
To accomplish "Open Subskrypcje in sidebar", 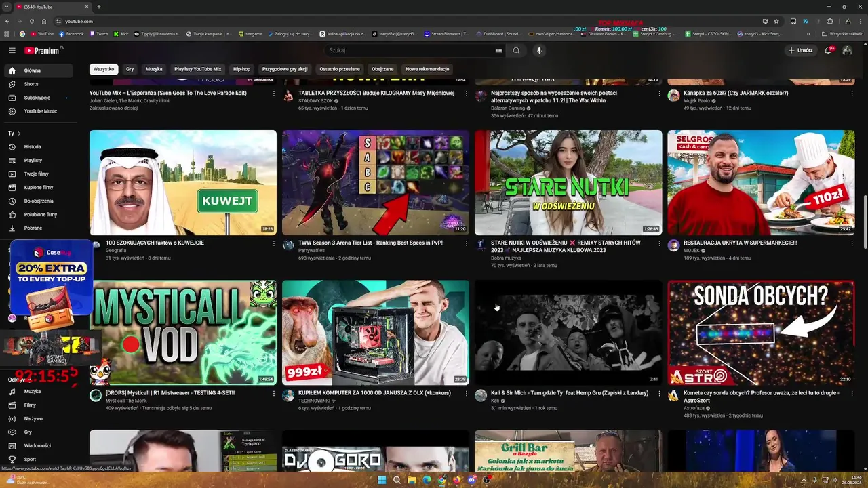I will coord(38,98).
